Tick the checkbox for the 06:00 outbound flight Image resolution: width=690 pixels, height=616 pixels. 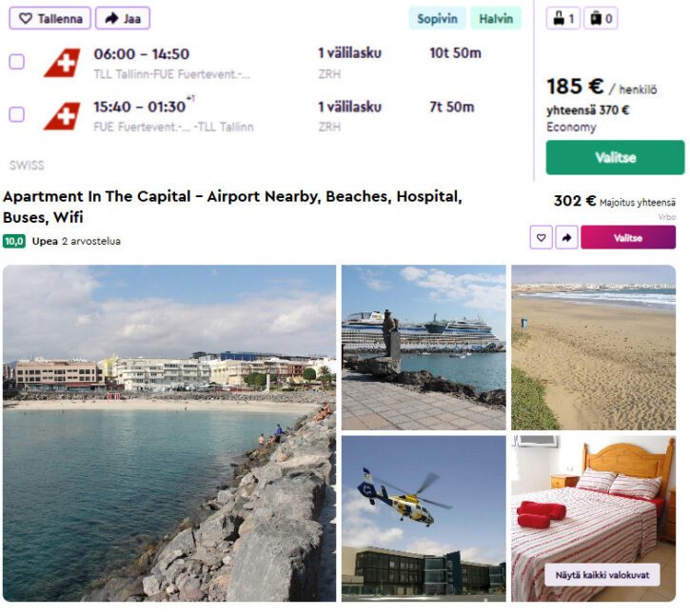point(17,62)
